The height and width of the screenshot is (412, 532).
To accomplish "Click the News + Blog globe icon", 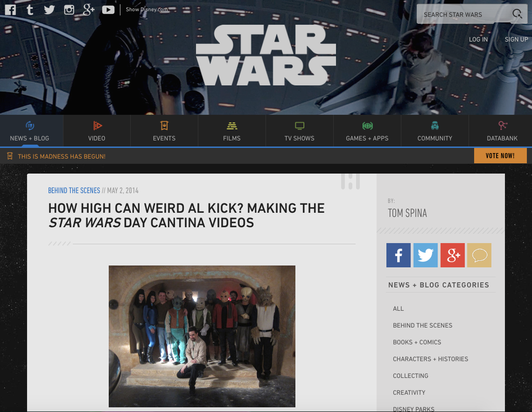I will point(29,126).
